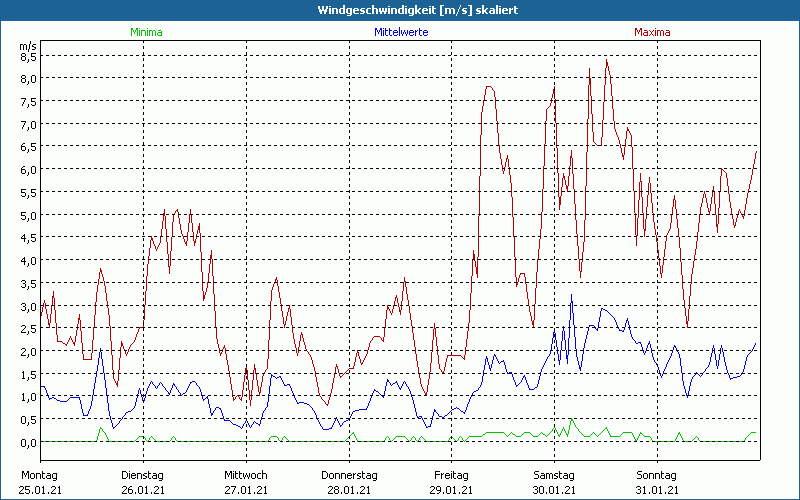Click the 'm/s' axis unit label
Screen dimensions: 800x500
pos(28,46)
